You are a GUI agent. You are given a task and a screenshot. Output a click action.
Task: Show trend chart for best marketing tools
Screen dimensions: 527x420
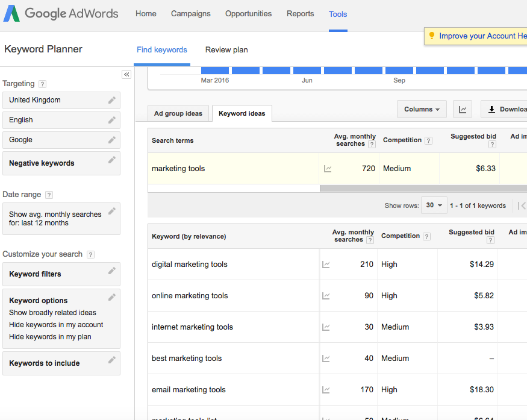point(326,359)
